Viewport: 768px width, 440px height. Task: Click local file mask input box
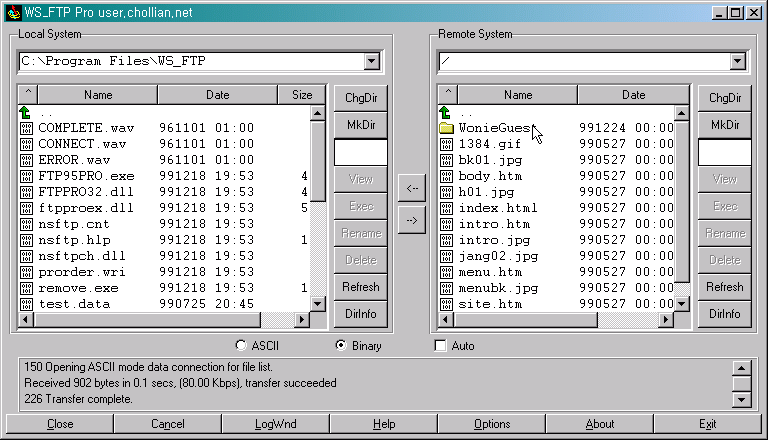tap(361, 152)
